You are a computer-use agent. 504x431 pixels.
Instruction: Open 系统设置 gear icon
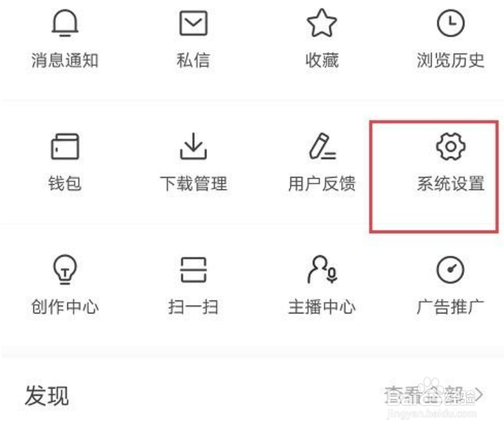point(450,146)
